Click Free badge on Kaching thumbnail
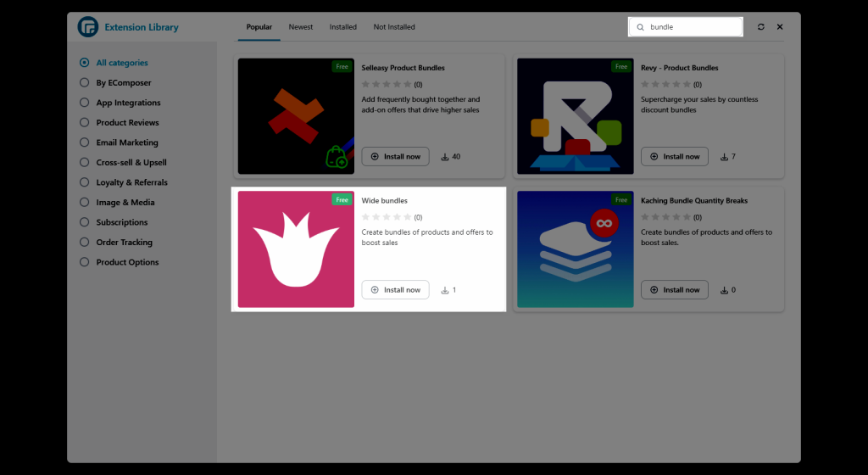Screen dimensions: 868x475 pyautogui.click(x=621, y=200)
